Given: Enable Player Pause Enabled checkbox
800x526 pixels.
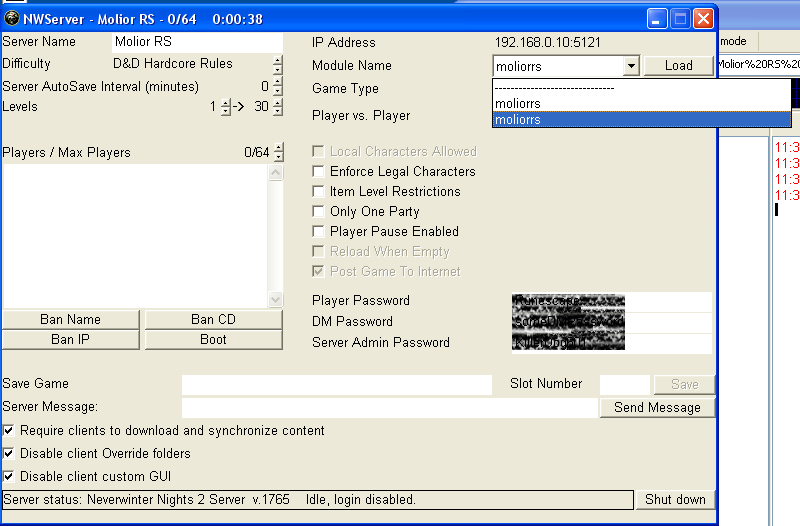Looking at the screenshot, I should pyautogui.click(x=318, y=232).
